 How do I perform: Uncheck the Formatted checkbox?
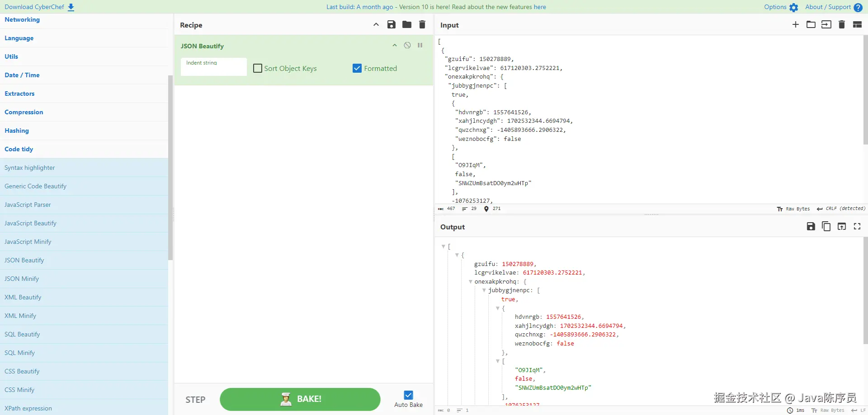tap(357, 68)
